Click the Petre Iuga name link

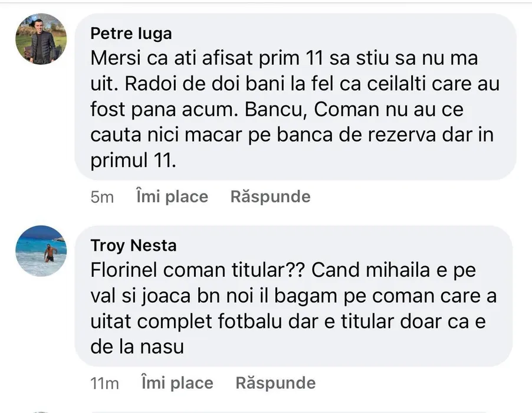pyautogui.click(x=131, y=34)
